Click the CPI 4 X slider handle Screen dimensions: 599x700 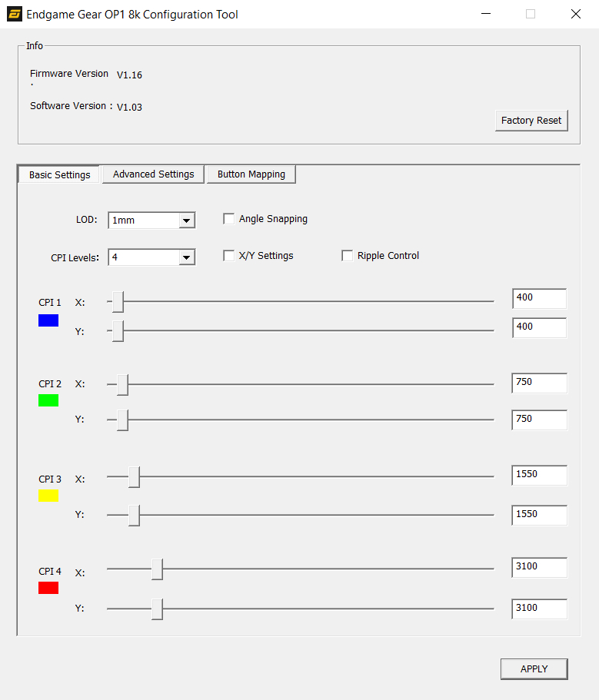click(157, 569)
